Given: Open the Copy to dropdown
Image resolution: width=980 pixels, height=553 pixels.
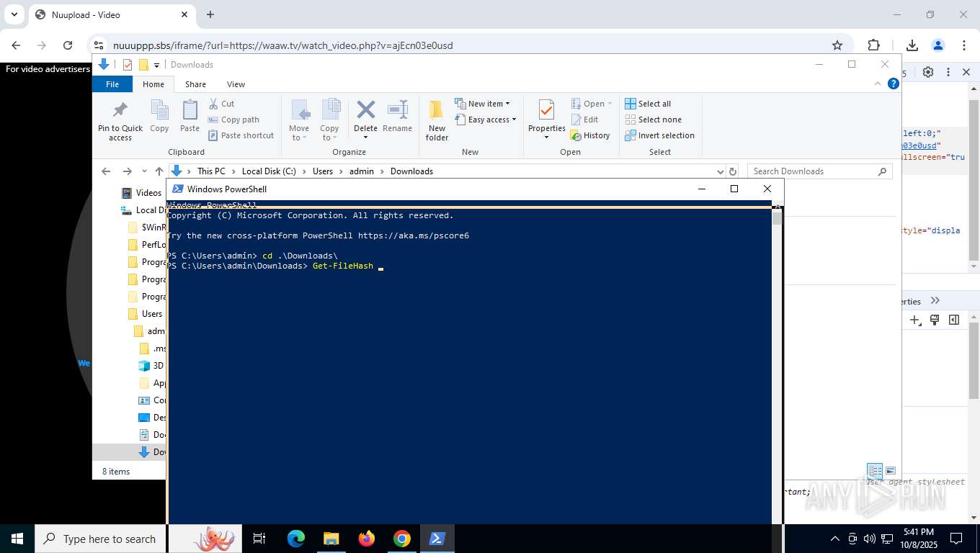Looking at the screenshot, I should coord(329,120).
